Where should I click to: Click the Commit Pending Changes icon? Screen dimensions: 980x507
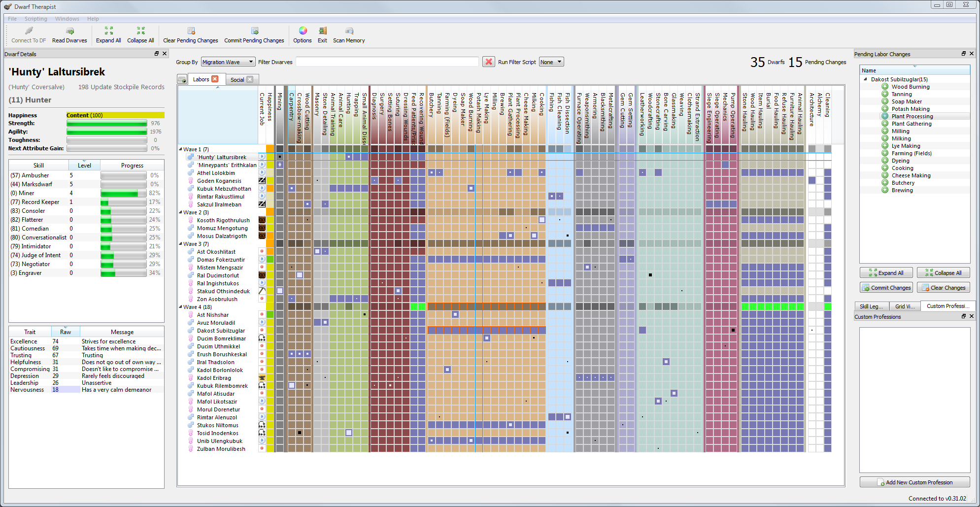coord(254,32)
